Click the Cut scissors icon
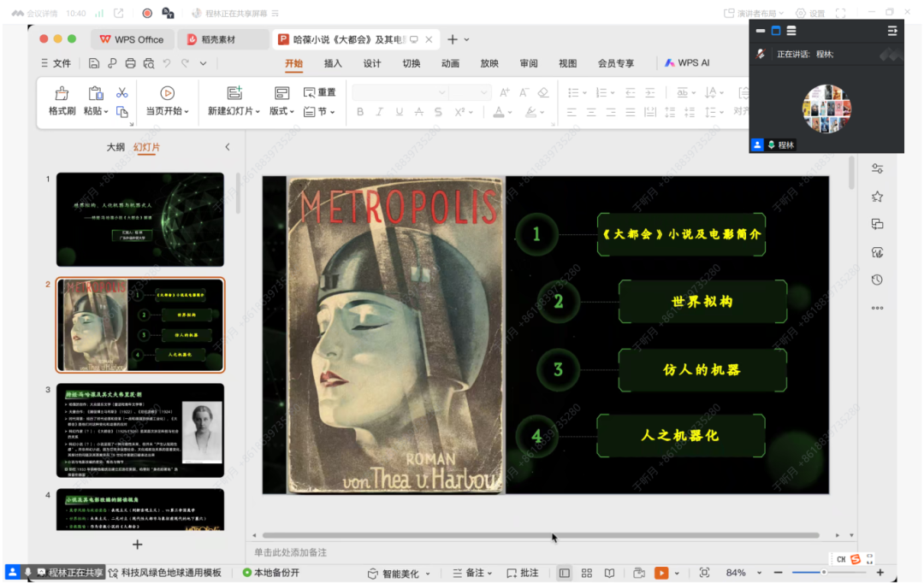 [x=122, y=92]
